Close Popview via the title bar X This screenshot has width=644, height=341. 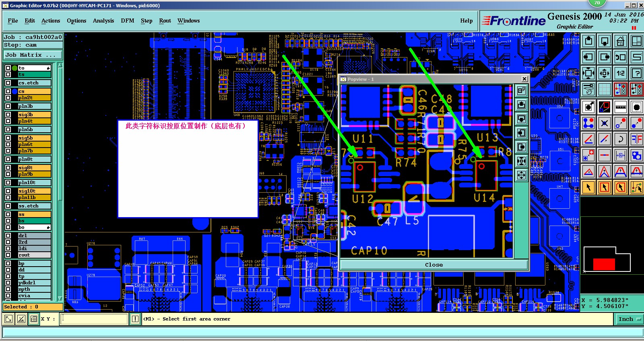tap(524, 79)
